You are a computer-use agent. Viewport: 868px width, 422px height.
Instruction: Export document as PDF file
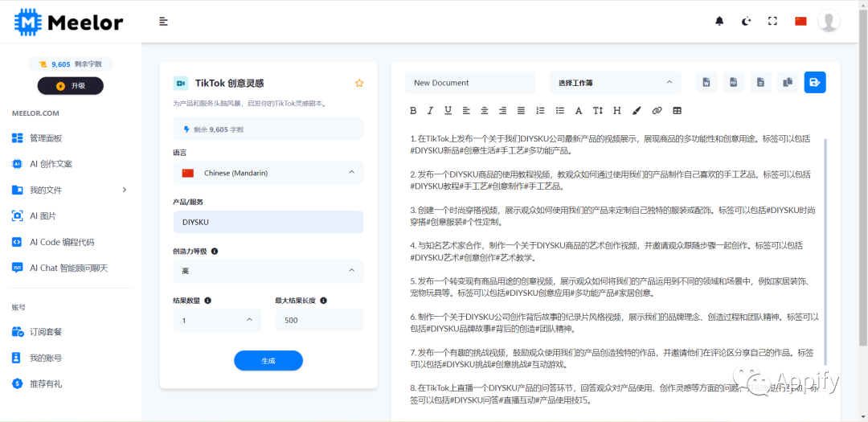coord(734,83)
